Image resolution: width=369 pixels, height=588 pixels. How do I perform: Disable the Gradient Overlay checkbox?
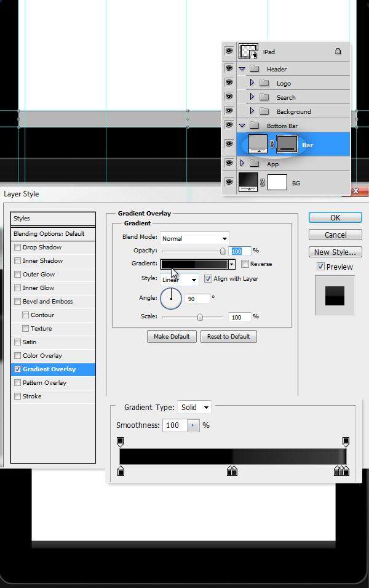click(x=17, y=369)
